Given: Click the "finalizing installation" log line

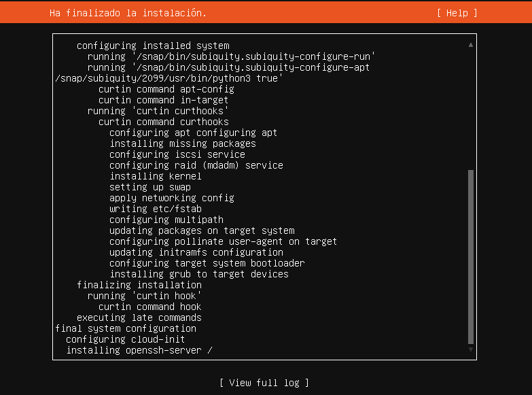Looking at the screenshot, I should tap(139, 285).
